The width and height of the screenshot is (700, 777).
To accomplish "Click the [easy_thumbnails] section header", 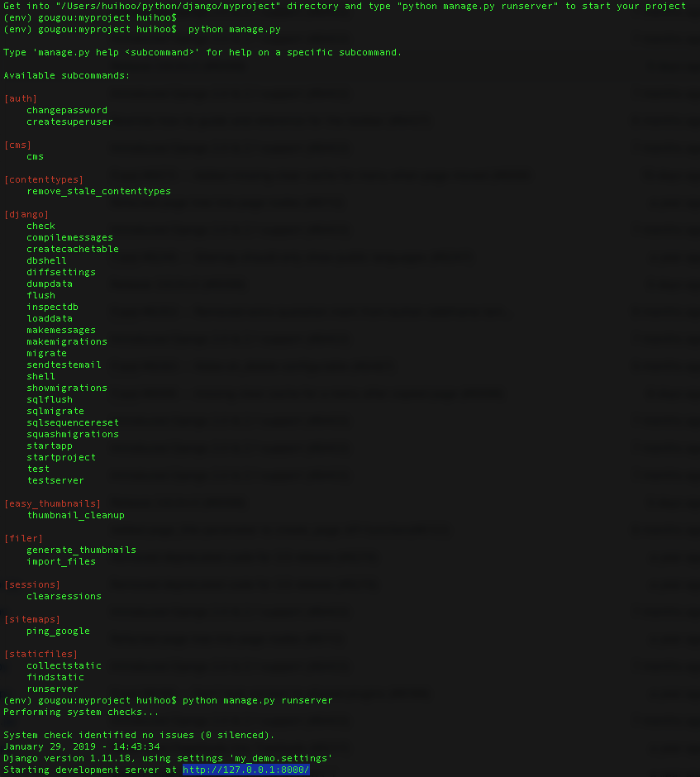I will pos(52,503).
